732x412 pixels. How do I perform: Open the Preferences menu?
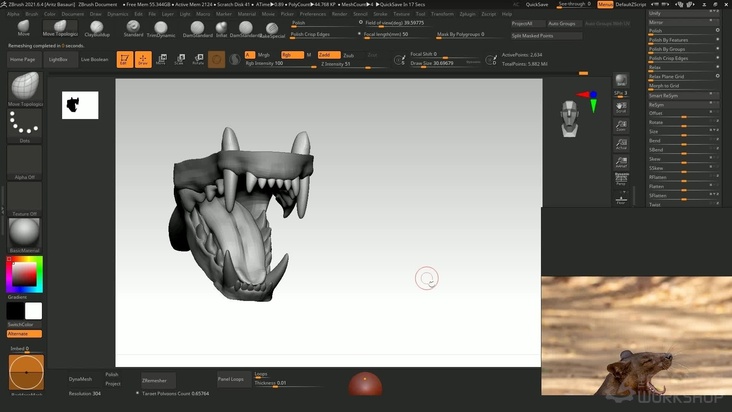[313, 14]
